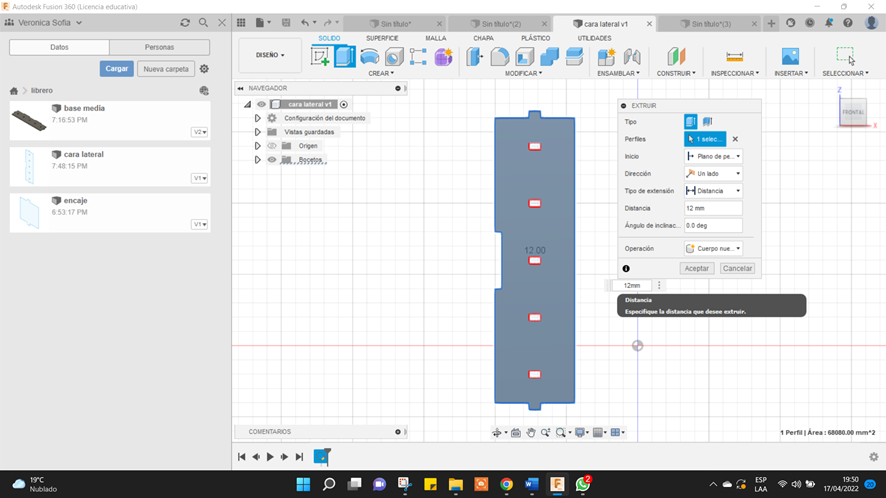This screenshot has height=498, width=886.
Task: Select the New Component tool
Action: [x=606, y=57]
